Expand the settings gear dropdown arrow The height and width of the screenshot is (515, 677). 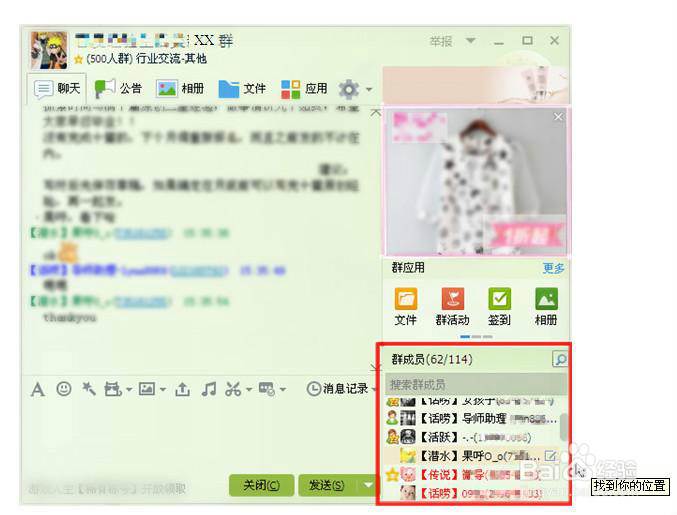(369, 90)
